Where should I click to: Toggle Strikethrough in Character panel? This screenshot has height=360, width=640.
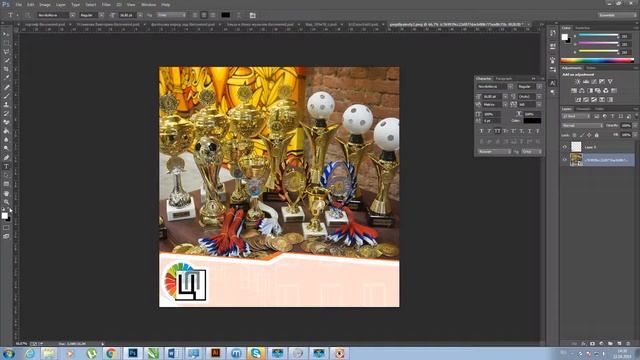pos(538,131)
